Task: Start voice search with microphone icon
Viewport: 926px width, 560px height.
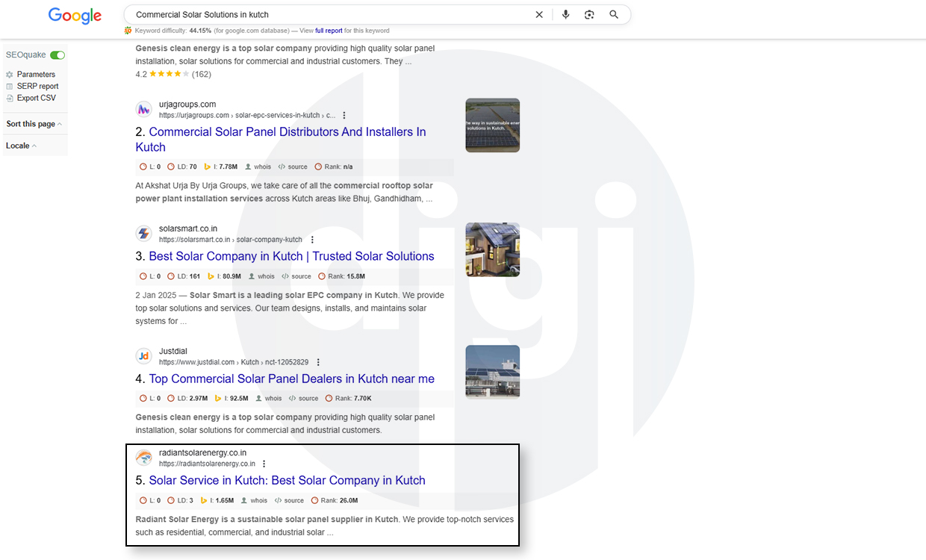Action: (x=565, y=15)
